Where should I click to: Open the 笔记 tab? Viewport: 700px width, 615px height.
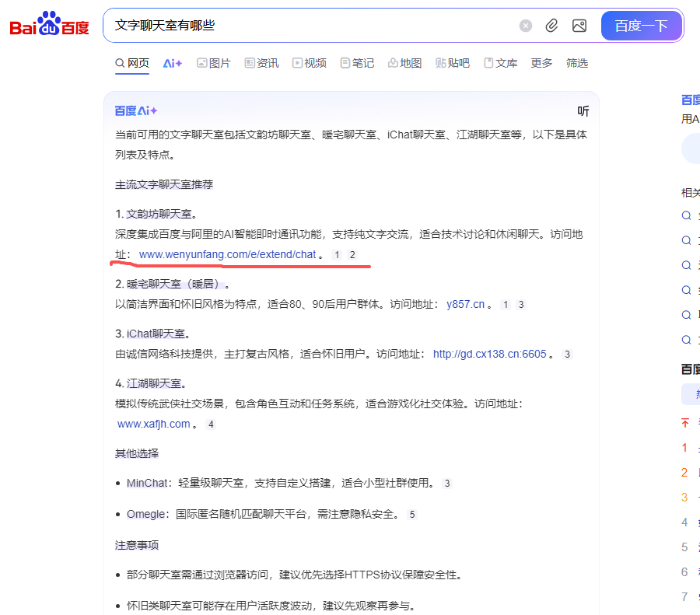[x=357, y=63]
